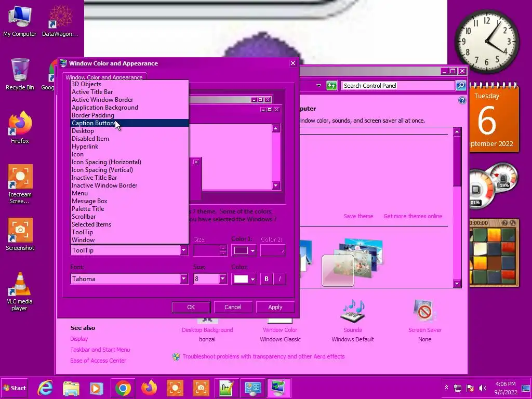Select Active Title Bar in list
This screenshot has width=532, height=399.
(x=129, y=92)
